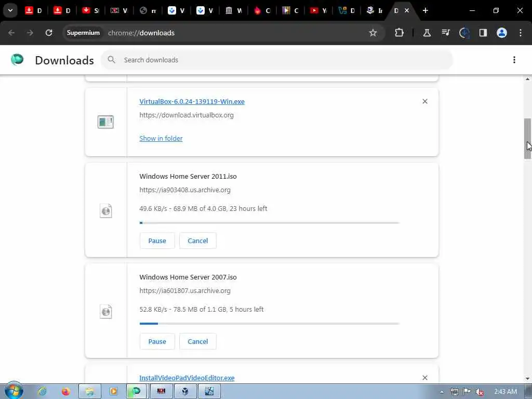532x399 pixels.
Task: Cancel the Windows Home Server 2007.iso download
Action: (198, 341)
